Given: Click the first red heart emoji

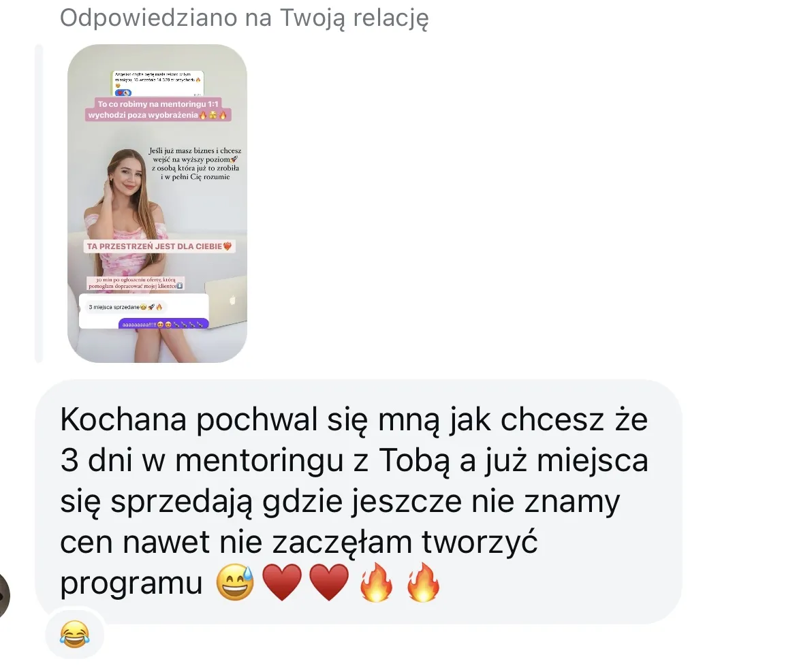Looking at the screenshot, I should [x=282, y=582].
